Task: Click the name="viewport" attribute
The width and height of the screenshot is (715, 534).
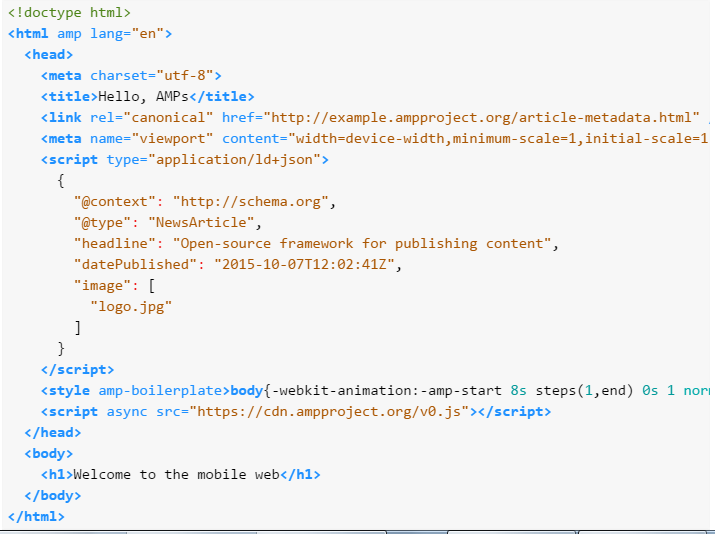Action: [151, 139]
